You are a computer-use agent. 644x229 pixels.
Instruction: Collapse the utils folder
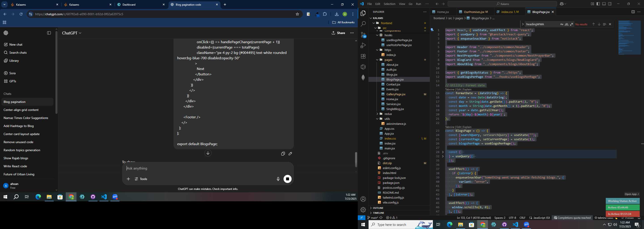click(x=377, y=119)
